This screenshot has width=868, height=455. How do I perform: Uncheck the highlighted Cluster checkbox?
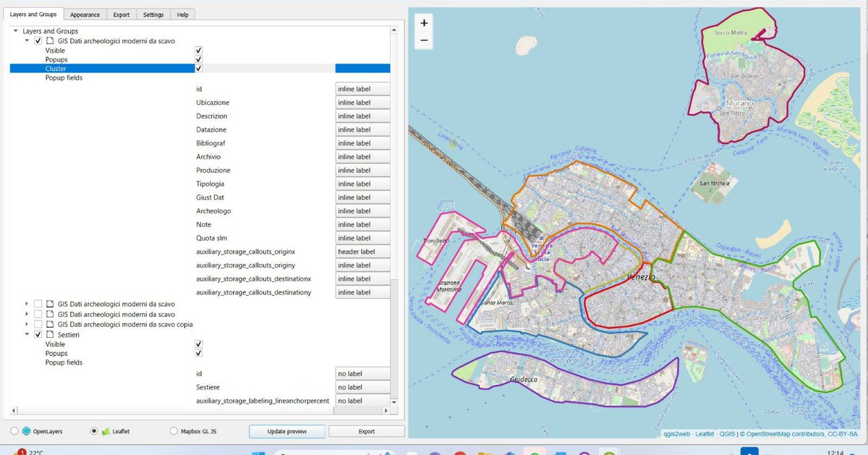(198, 68)
